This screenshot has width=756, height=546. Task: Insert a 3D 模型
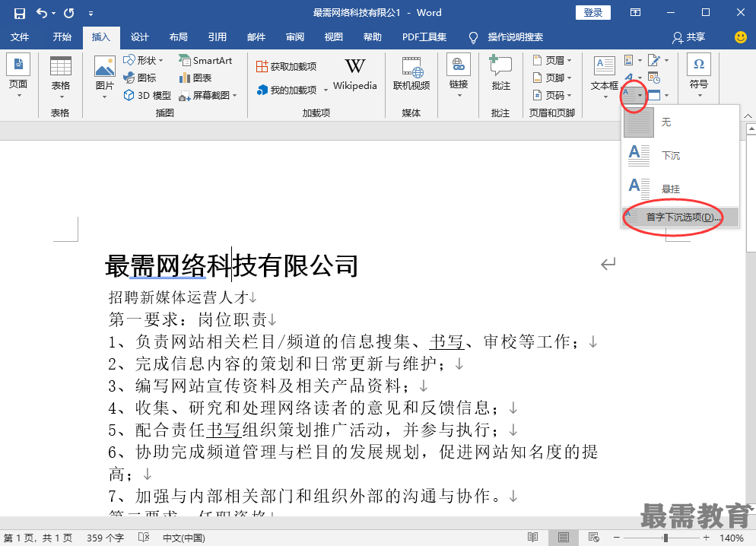147,95
